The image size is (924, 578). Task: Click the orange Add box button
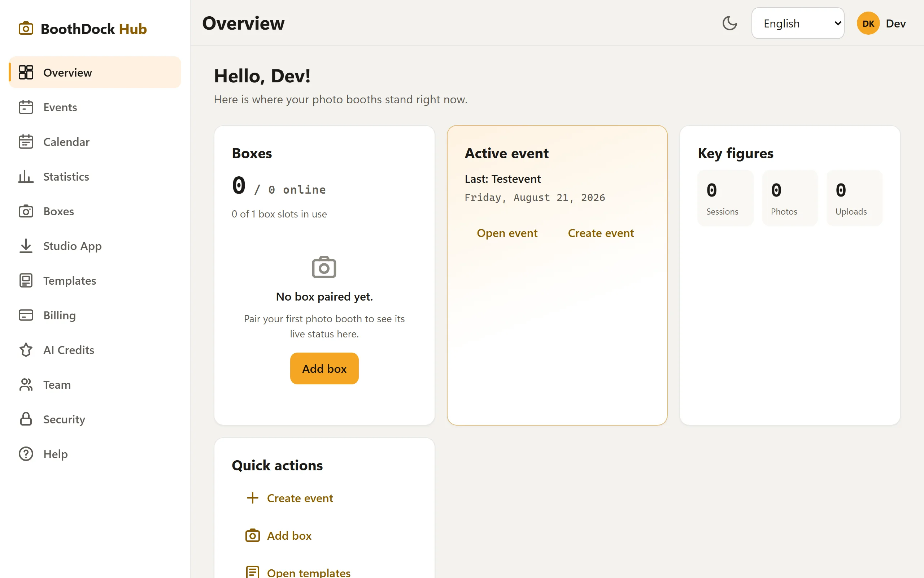pos(324,368)
